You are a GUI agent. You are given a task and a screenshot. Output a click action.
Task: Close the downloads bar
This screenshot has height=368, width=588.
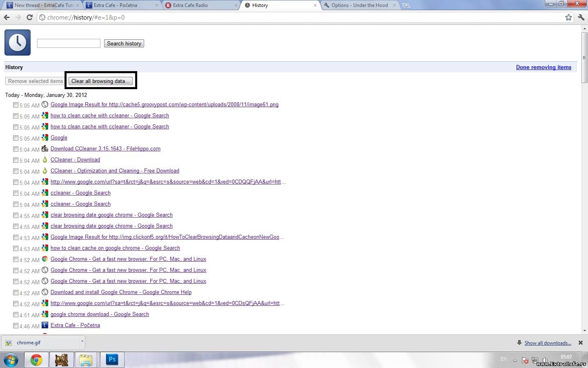[x=580, y=343]
